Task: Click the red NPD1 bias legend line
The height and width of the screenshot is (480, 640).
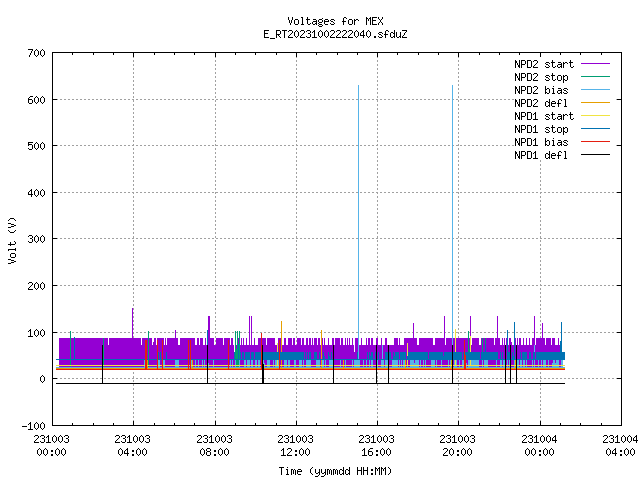Action: [x=595, y=142]
